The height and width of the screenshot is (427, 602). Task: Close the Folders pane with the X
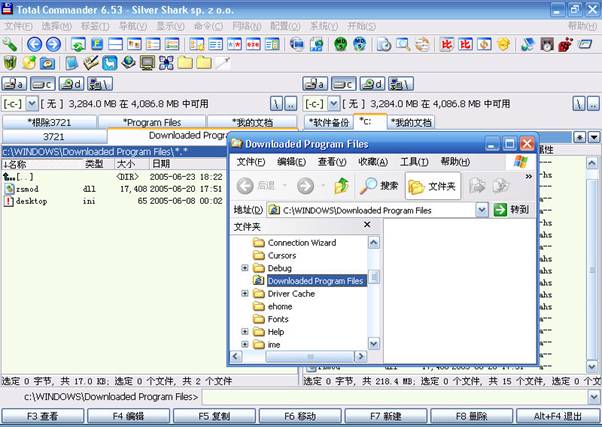(x=367, y=226)
